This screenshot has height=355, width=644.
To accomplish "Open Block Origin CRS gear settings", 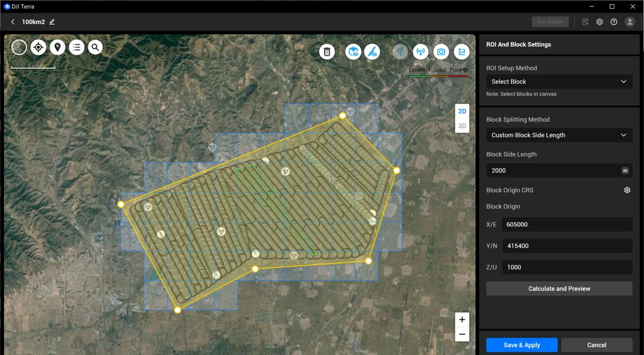I will click(627, 190).
